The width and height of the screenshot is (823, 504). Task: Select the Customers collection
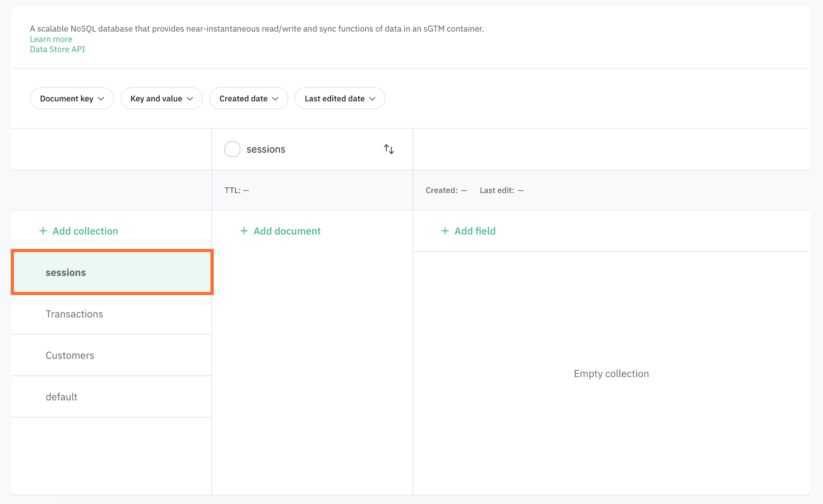[x=111, y=355]
